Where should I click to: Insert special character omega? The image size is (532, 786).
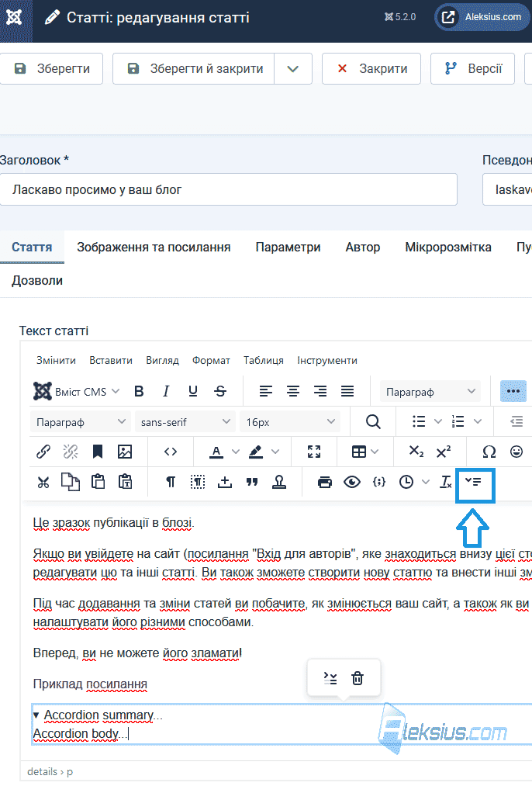(489, 452)
